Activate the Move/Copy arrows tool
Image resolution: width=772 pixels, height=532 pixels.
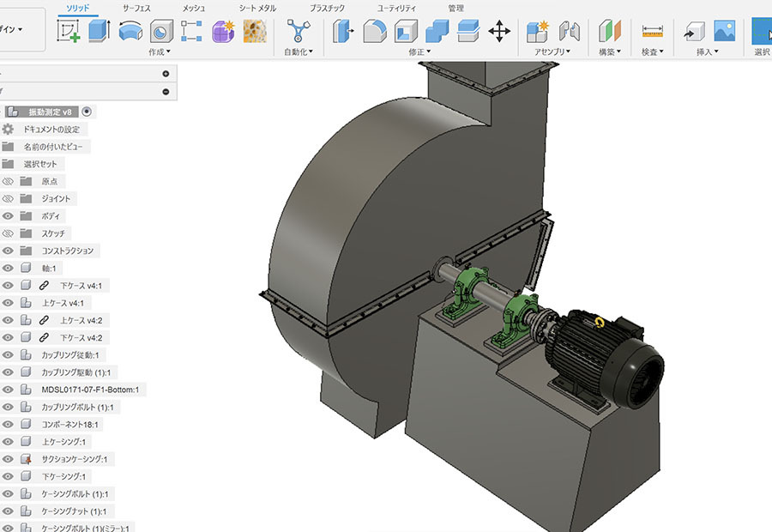[x=499, y=32]
